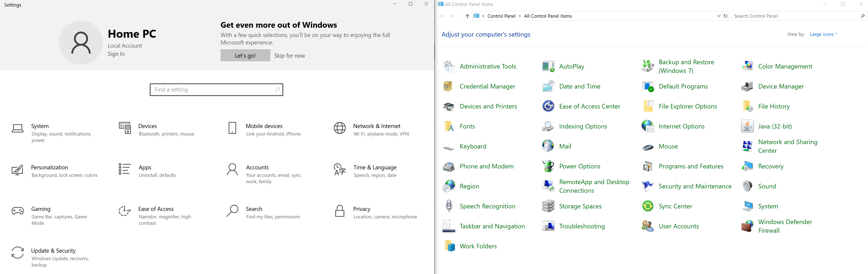This screenshot has width=868, height=274.
Task: Click the Gaming controller icon in Settings
Action: (17, 211)
